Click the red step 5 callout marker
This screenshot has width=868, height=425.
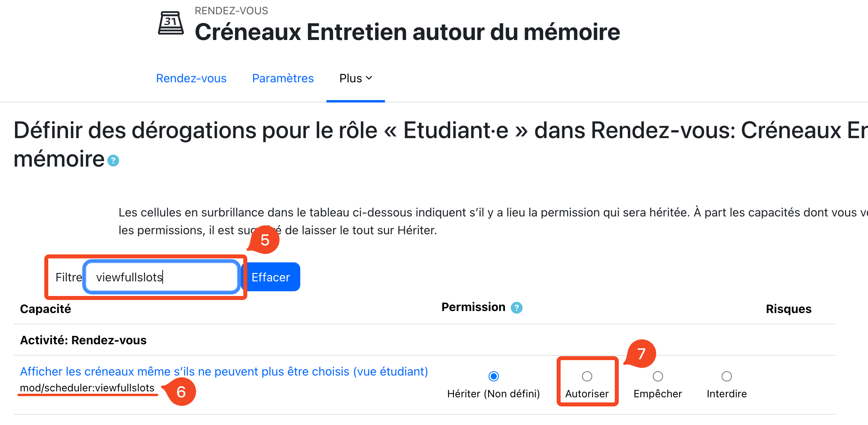[x=265, y=240]
